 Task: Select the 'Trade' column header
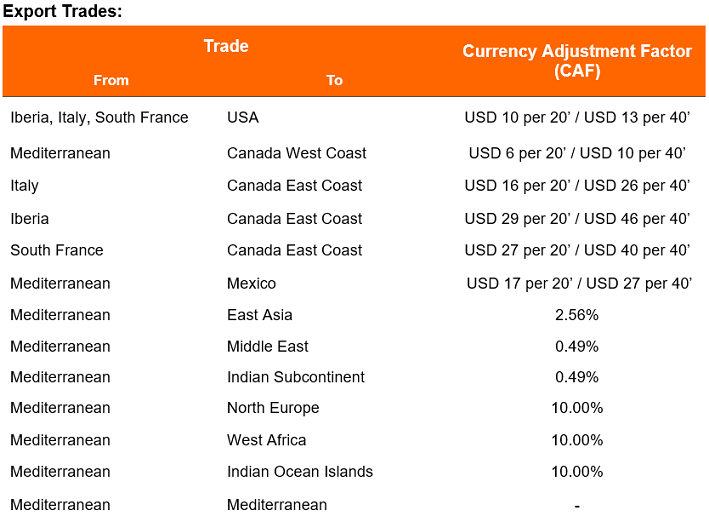point(226,46)
